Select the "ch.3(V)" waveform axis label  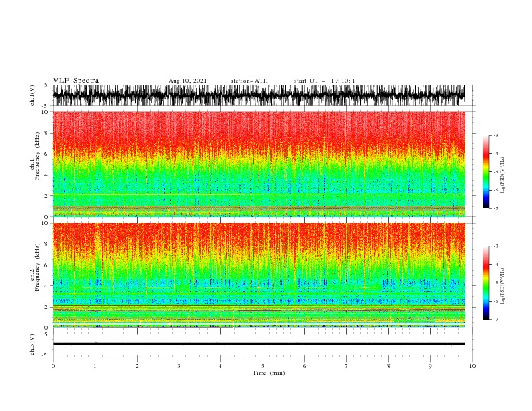[32, 345]
